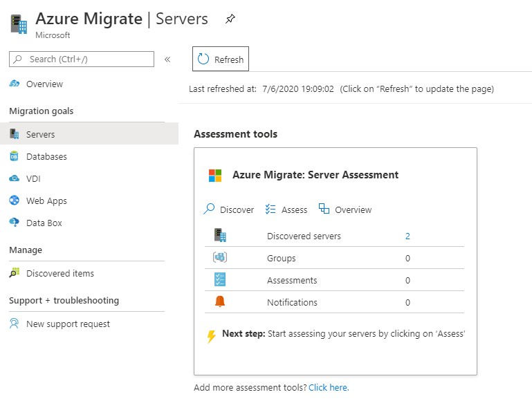Click the 'Microsoft' subtitle text
Image resolution: width=532 pixels, height=410 pixels.
[53, 35]
